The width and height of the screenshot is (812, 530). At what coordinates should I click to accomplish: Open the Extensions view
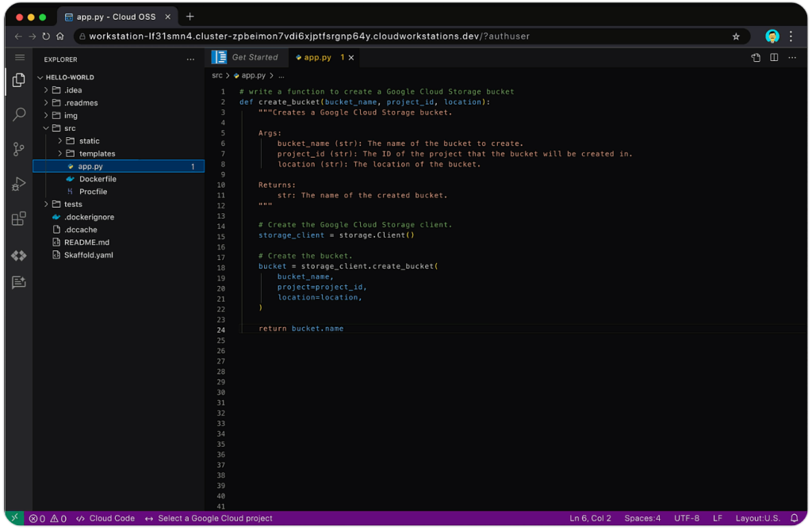coord(19,219)
